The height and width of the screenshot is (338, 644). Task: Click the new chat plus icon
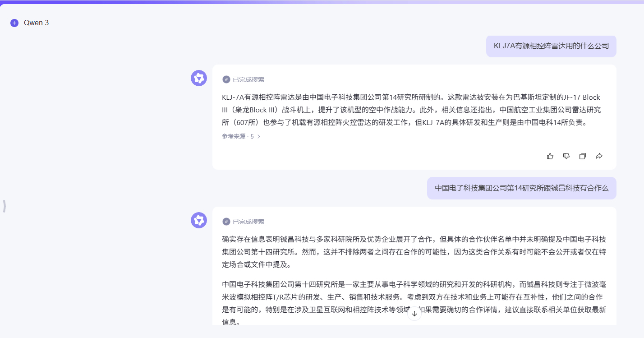pyautogui.click(x=14, y=23)
